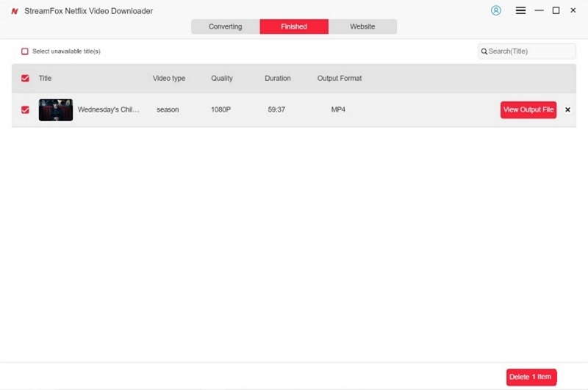Image resolution: width=588 pixels, height=390 pixels.
Task: Open the user account profile icon
Action: tap(495, 10)
